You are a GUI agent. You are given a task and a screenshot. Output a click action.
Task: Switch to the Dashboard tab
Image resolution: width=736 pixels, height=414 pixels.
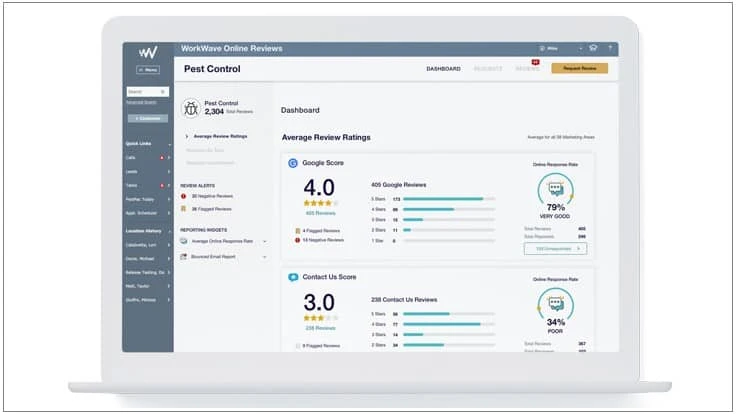443,69
